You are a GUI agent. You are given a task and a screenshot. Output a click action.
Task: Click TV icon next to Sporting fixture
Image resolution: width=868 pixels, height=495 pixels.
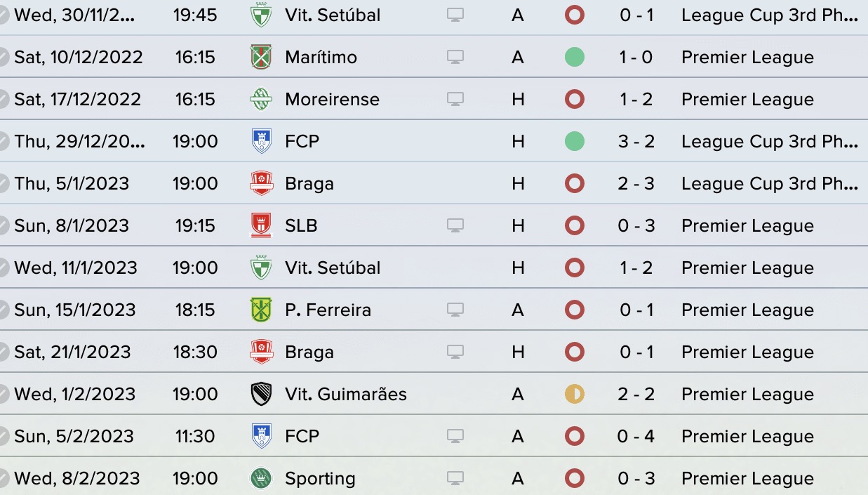[455, 478]
